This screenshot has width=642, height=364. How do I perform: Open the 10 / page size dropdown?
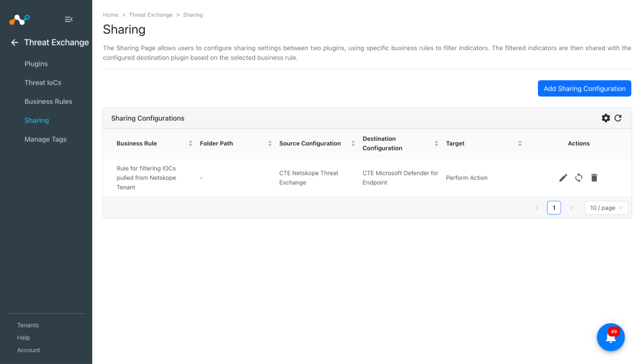[x=606, y=208]
